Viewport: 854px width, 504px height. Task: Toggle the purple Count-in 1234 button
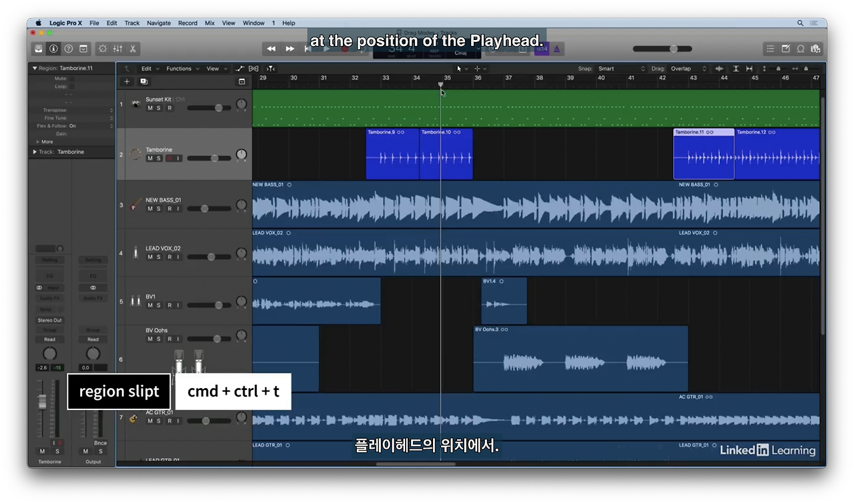(x=542, y=49)
